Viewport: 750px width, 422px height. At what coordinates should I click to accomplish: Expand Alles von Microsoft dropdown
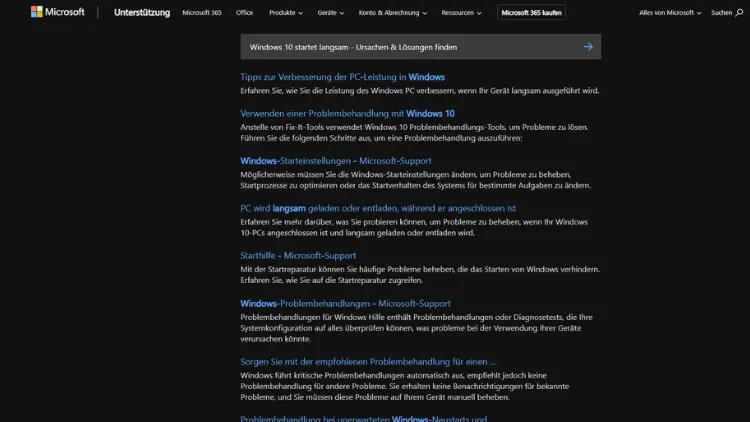(x=670, y=12)
